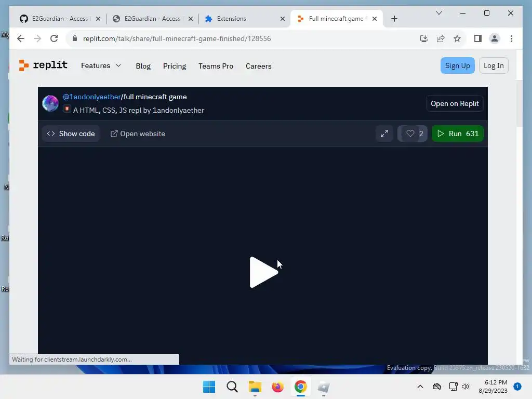Click the cloud sync tray icon

(x=437, y=387)
